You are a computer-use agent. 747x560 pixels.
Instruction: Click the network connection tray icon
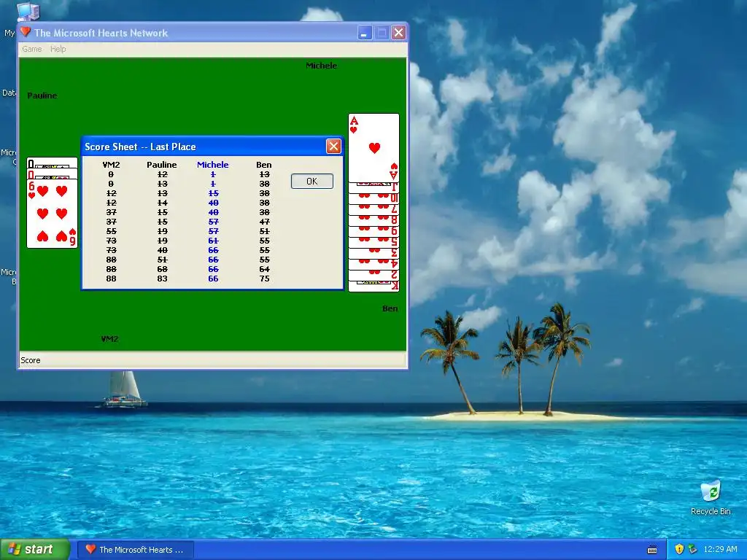point(692,550)
